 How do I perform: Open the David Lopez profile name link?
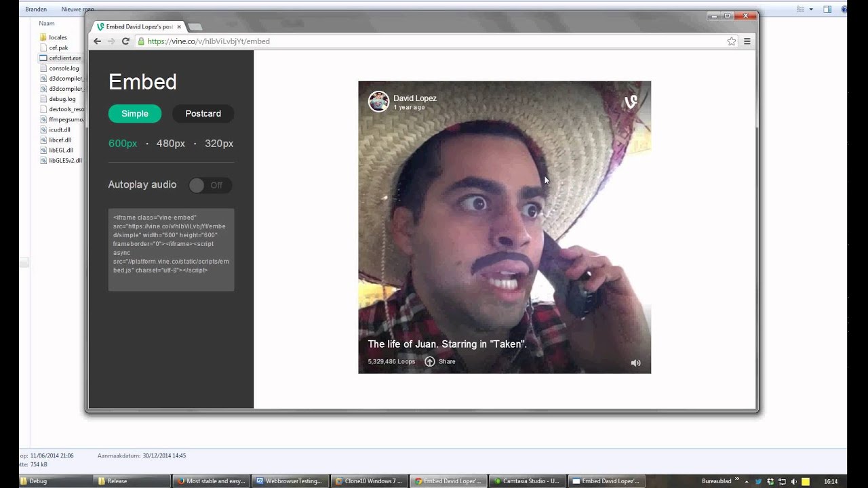(415, 98)
